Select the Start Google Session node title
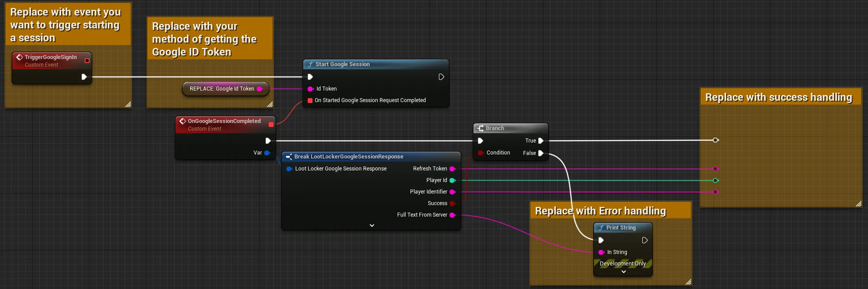The height and width of the screenshot is (289, 868). [343, 64]
